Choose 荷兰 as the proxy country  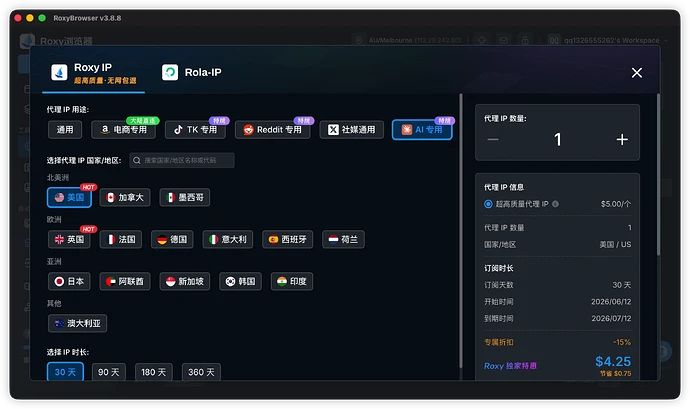[343, 239]
